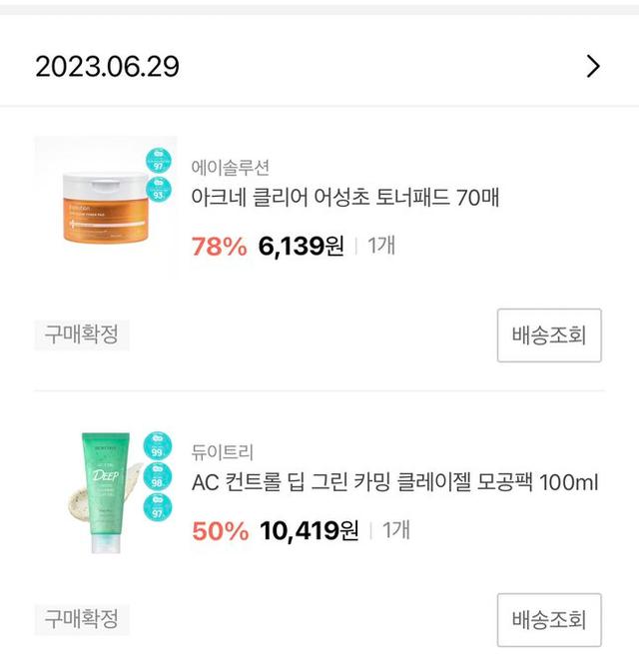Tap the 93 score badge on toner pad
The width and height of the screenshot is (639, 672).
click(x=157, y=190)
